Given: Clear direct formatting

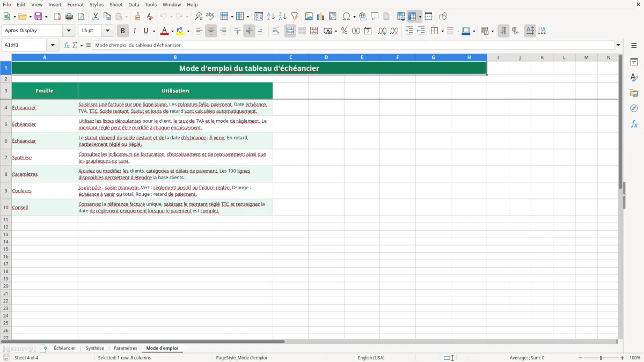Looking at the screenshot, I should tap(149, 17).
